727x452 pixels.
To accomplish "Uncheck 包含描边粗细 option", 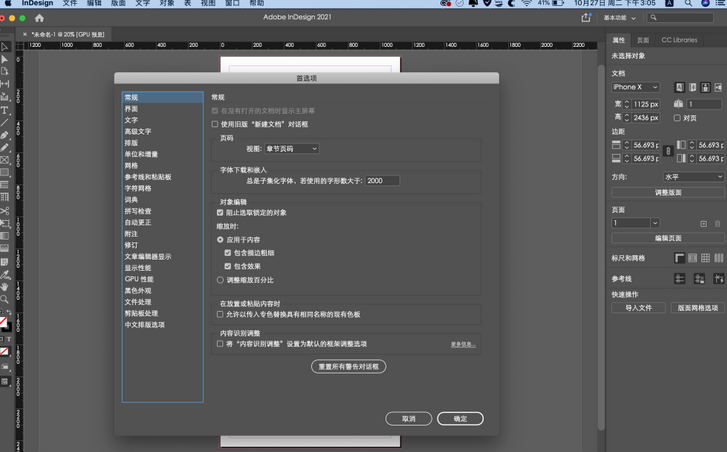I will point(228,253).
